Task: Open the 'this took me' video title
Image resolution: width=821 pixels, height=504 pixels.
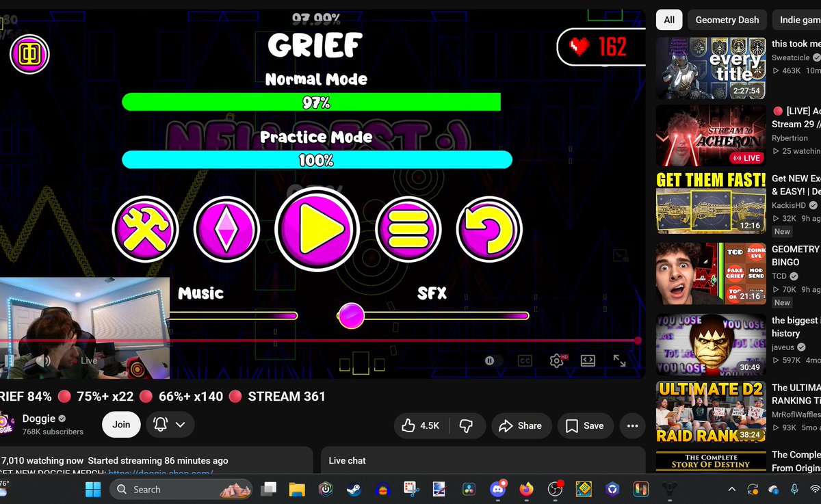Action: pyautogui.click(x=796, y=44)
